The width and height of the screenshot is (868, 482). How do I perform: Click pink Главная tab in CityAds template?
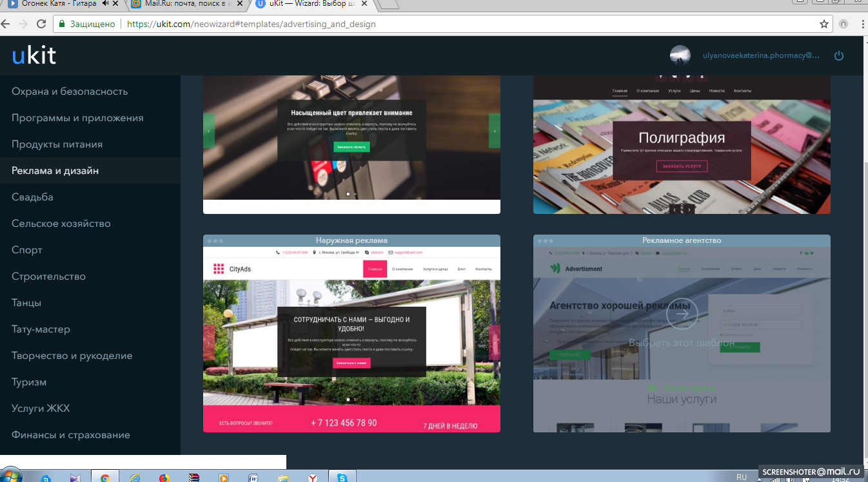pos(375,269)
